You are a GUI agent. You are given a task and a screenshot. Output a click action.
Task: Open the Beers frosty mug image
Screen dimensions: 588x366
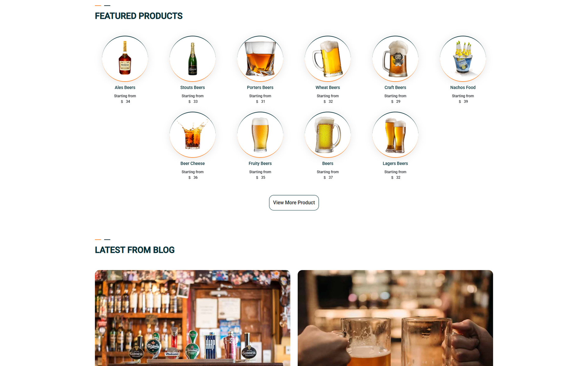[x=328, y=135]
